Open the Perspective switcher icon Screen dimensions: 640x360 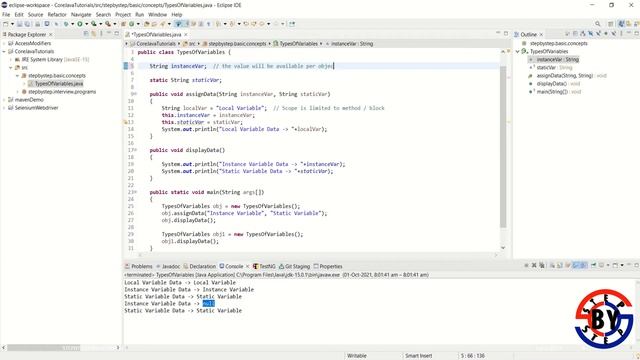click(611, 24)
